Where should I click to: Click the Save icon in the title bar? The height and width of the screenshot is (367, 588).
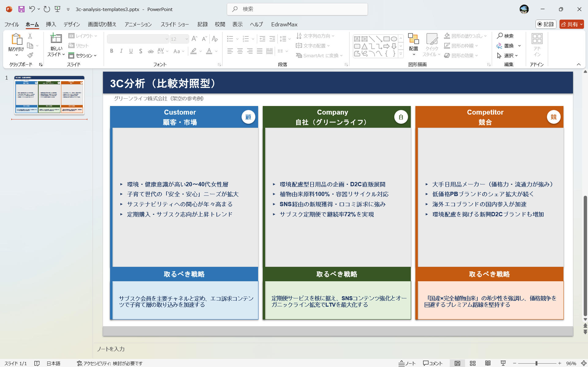(21, 9)
